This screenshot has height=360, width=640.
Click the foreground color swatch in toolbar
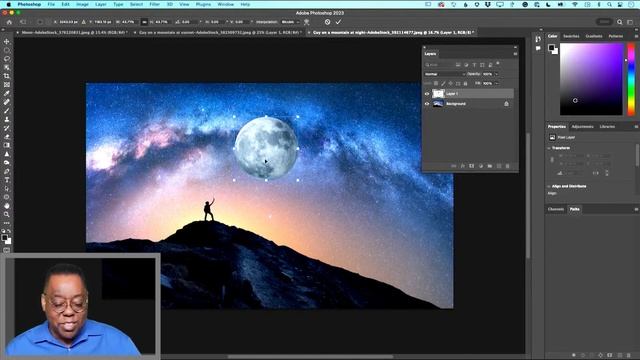4,238
